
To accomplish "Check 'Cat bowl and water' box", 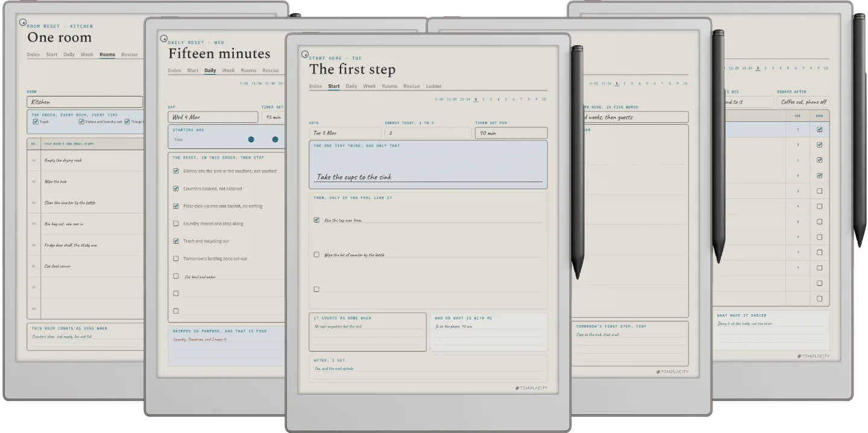I will 175,276.
